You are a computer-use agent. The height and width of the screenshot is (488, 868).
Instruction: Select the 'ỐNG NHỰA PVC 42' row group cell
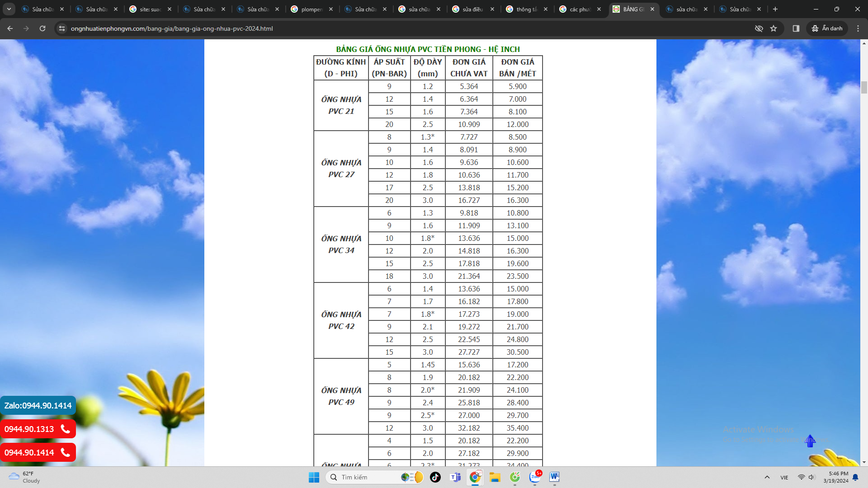pyautogui.click(x=341, y=320)
